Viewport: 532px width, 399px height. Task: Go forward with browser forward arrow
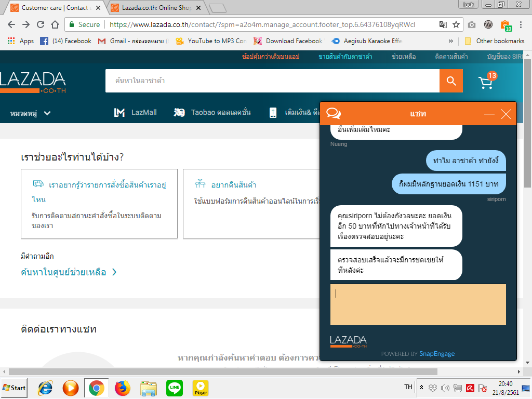(x=26, y=24)
